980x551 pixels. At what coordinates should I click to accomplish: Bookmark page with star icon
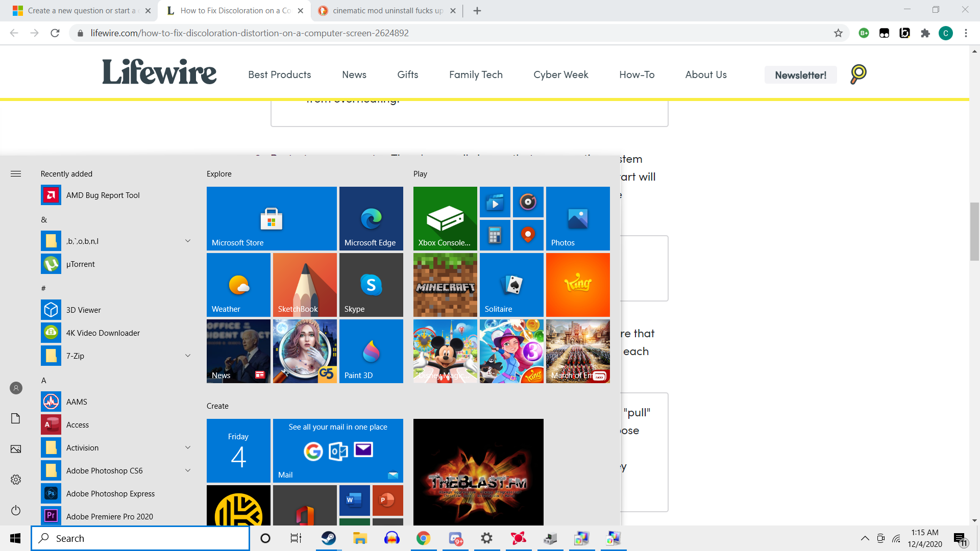(838, 33)
